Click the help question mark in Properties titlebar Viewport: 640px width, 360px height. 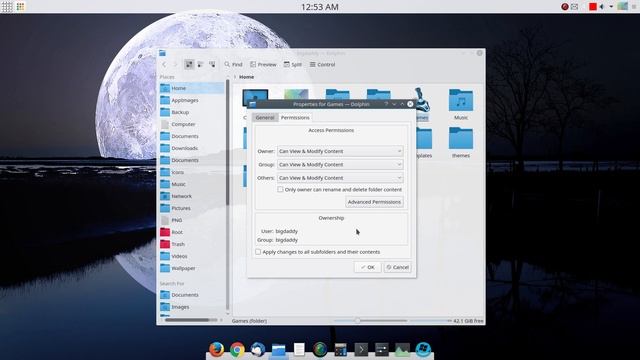click(386, 104)
